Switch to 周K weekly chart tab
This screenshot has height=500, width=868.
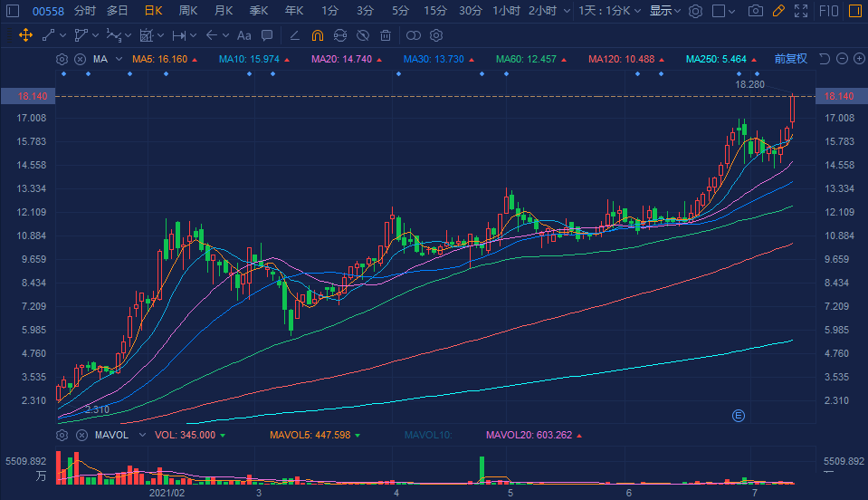click(x=188, y=11)
